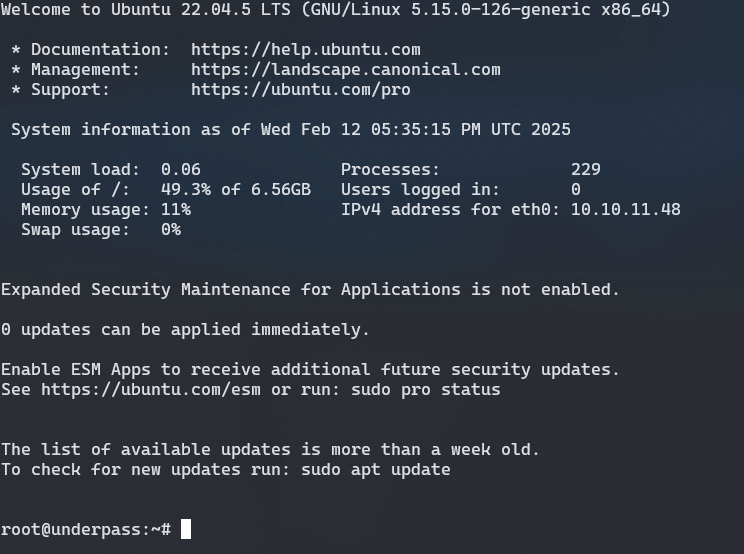Click the https://ubuntu.com/pro support URL

point(300,89)
